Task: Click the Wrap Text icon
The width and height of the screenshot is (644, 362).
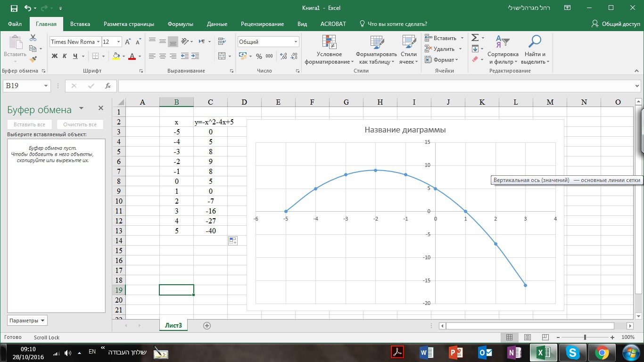Action: pos(222,42)
